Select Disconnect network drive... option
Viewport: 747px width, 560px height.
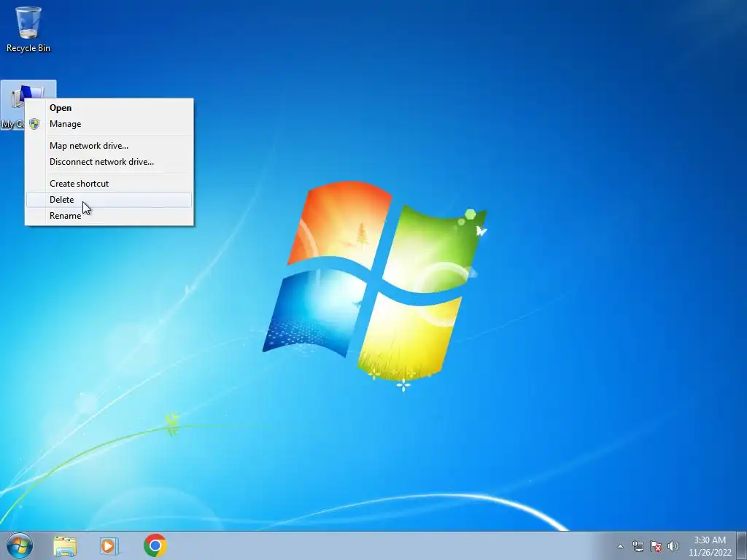click(x=109, y=162)
